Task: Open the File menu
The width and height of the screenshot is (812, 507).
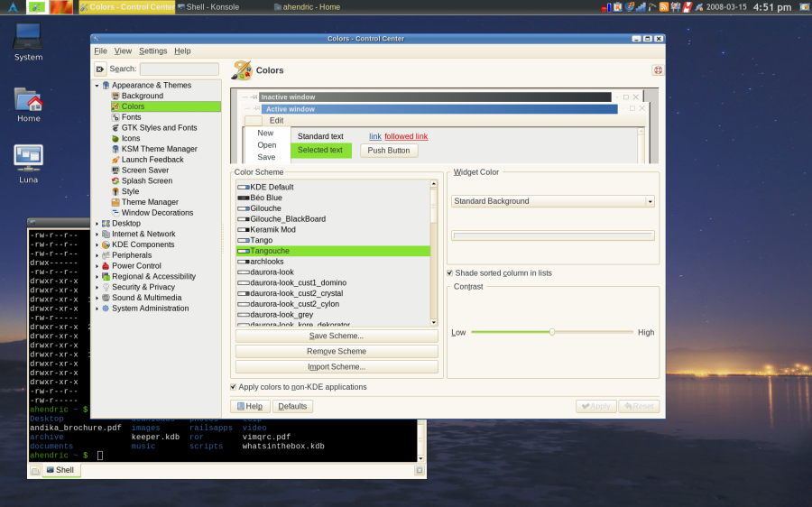Action: coord(100,51)
